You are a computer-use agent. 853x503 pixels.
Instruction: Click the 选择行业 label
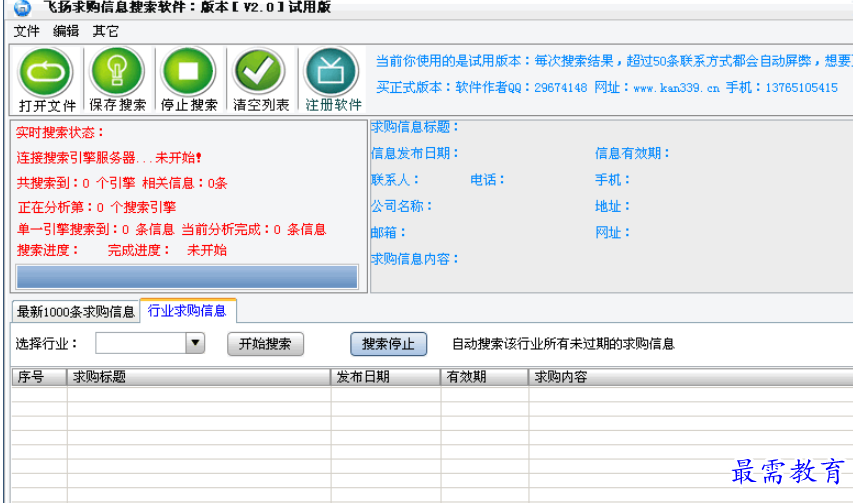coord(47,344)
